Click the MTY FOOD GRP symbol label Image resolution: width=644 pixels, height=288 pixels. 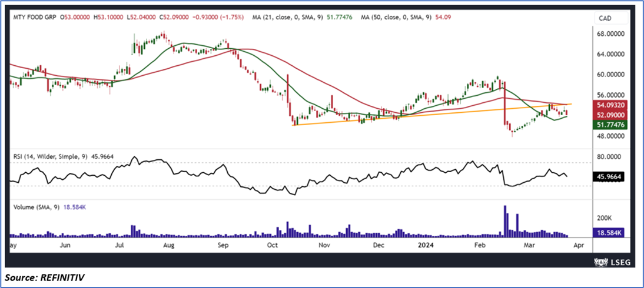34,18
